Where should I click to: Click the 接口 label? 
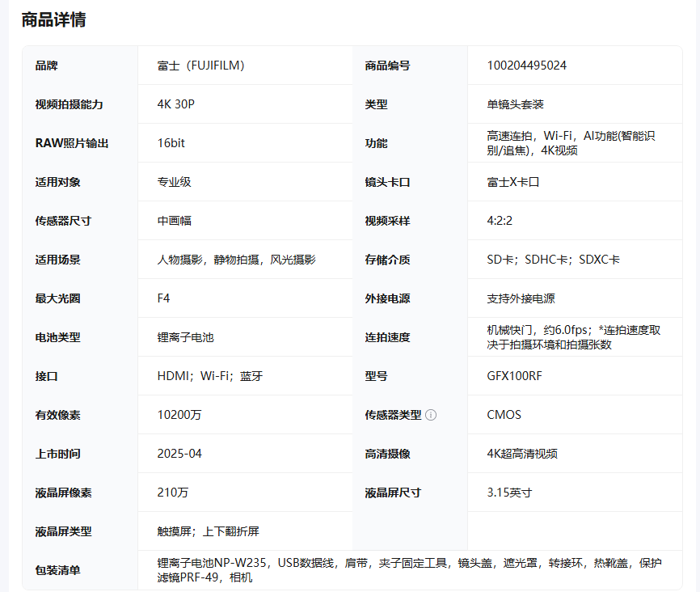pyautogui.click(x=46, y=377)
